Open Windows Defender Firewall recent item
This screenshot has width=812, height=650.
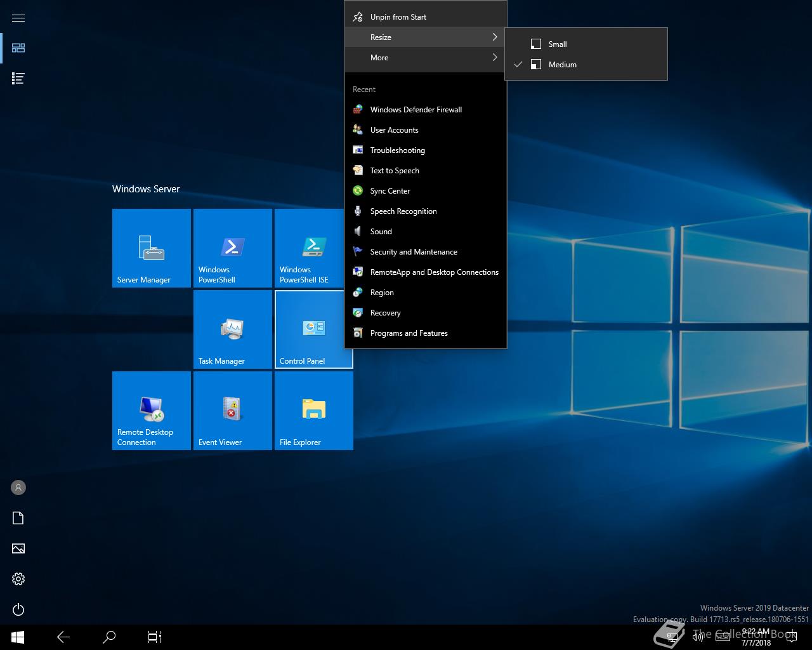426,110
